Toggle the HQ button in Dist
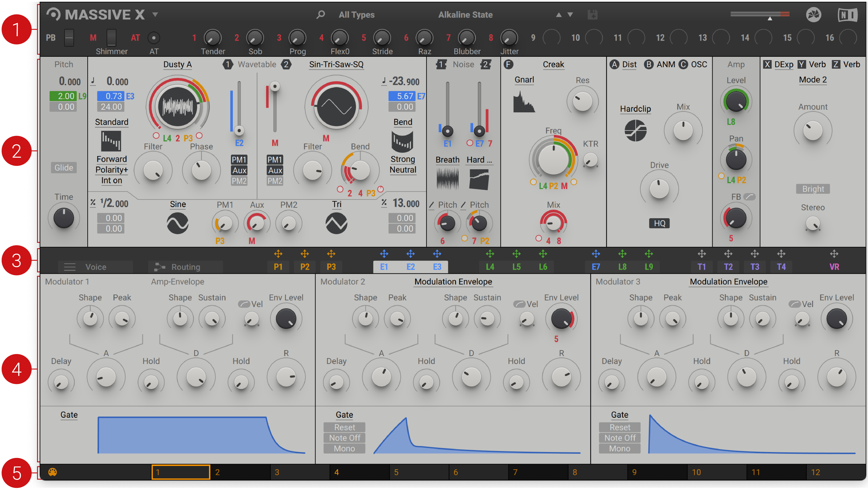 click(659, 223)
